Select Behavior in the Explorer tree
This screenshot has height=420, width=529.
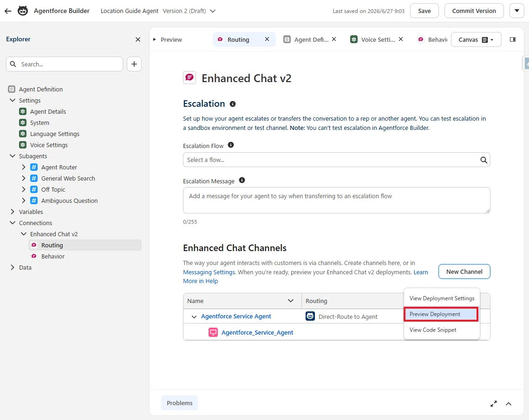coord(52,256)
